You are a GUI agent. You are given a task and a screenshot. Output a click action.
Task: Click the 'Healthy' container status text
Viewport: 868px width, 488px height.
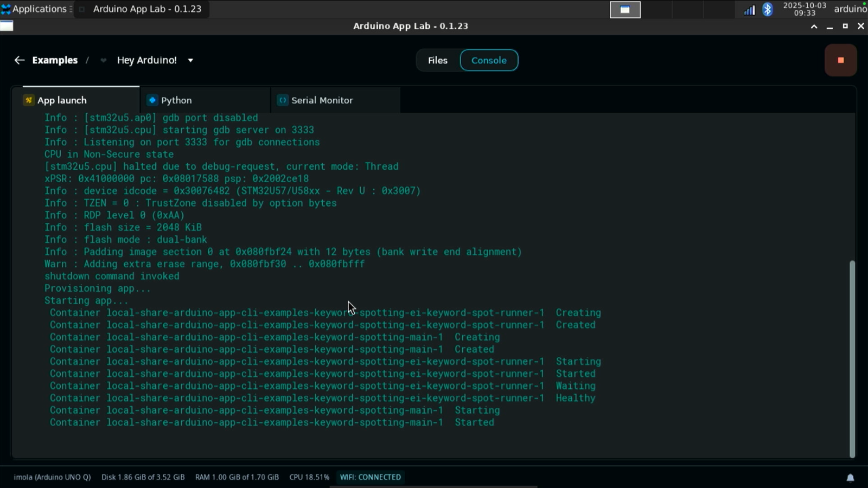tap(576, 398)
